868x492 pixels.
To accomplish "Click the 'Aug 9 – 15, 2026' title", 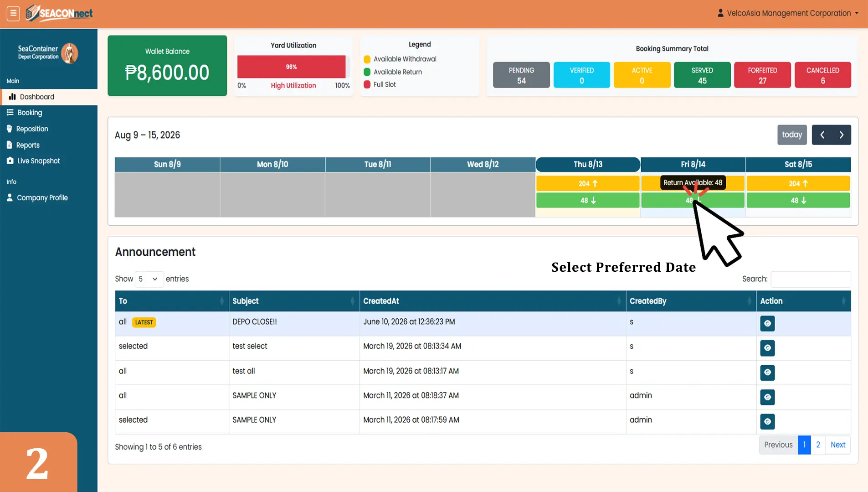I will (147, 135).
